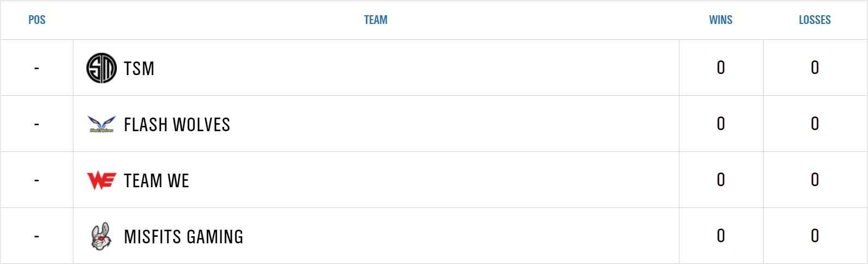Sort by the TEAM column header
868x264 pixels.
(x=376, y=20)
